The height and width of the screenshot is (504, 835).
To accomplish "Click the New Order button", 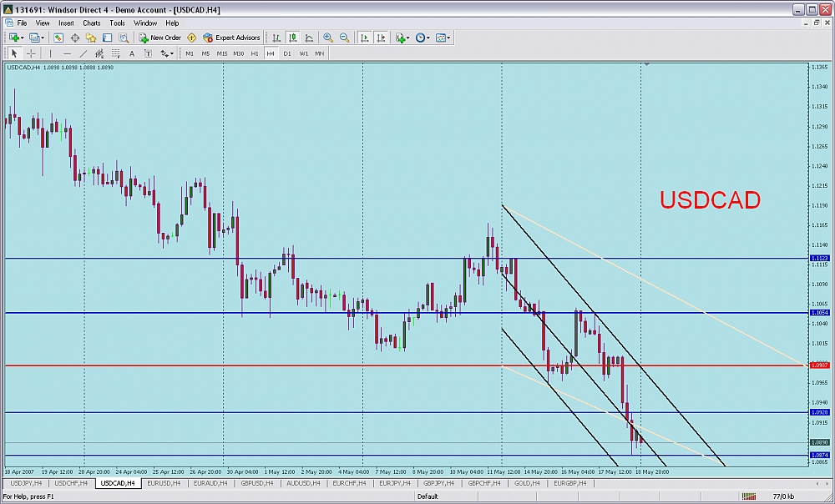I will (160, 38).
